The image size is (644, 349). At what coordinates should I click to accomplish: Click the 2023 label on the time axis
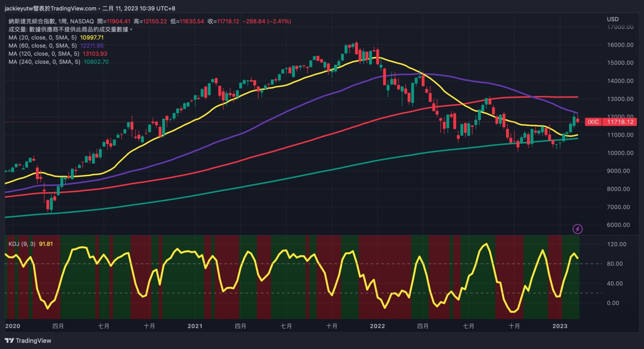coord(559,326)
